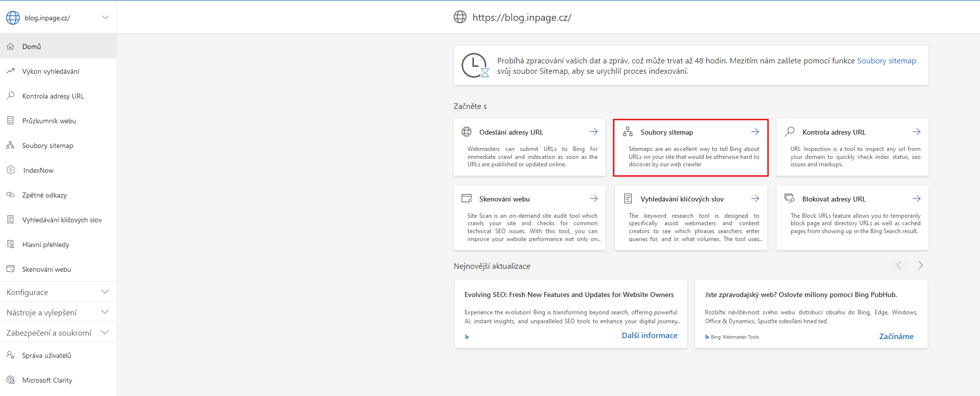980x396 pixels.
Task: Click the IndexNow gear icon in sidebar
Action: point(11,170)
